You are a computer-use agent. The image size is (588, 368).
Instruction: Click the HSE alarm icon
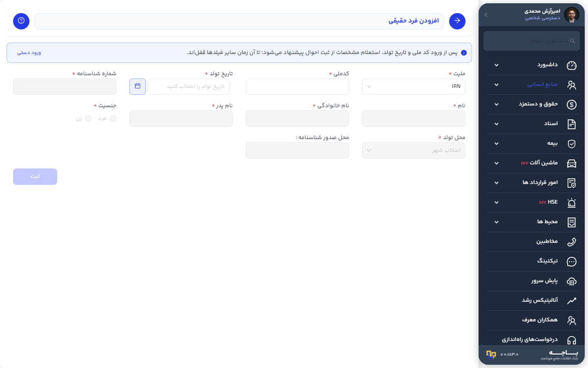pos(572,203)
